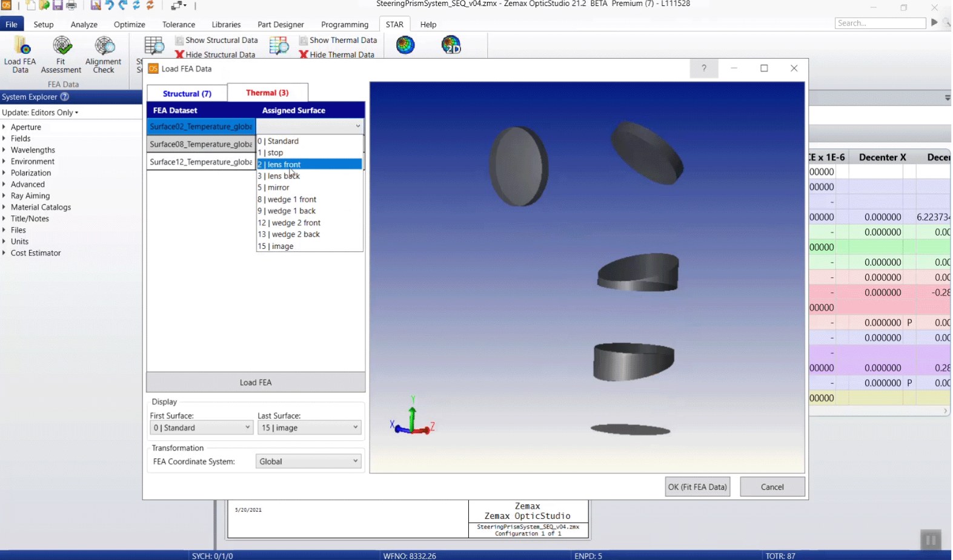The height and width of the screenshot is (560, 953).
Task: Click the dialog help question mark button
Action: point(704,68)
